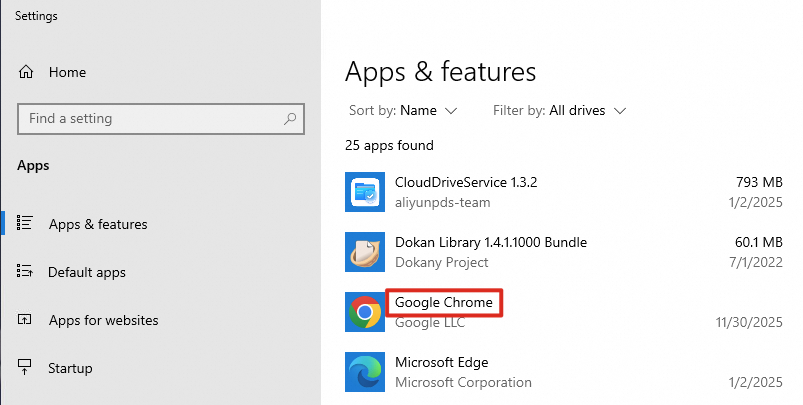Click the search magnifier icon
Screen dimensions: 803x405
[x=291, y=118]
